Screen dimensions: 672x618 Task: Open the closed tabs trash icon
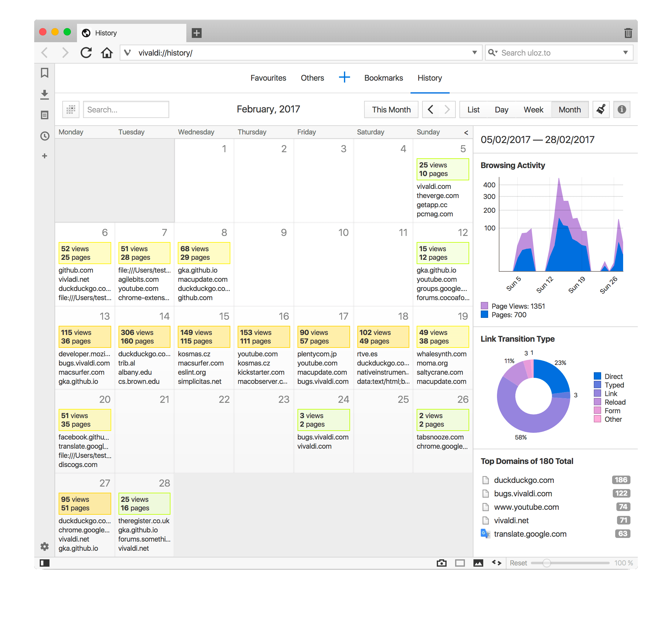click(x=628, y=33)
